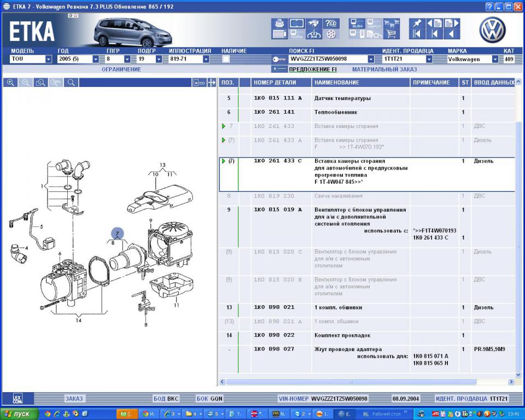This screenshot has width=525, height=420.
Task: Click the printer icon in the toolbar
Action: click(279, 23)
